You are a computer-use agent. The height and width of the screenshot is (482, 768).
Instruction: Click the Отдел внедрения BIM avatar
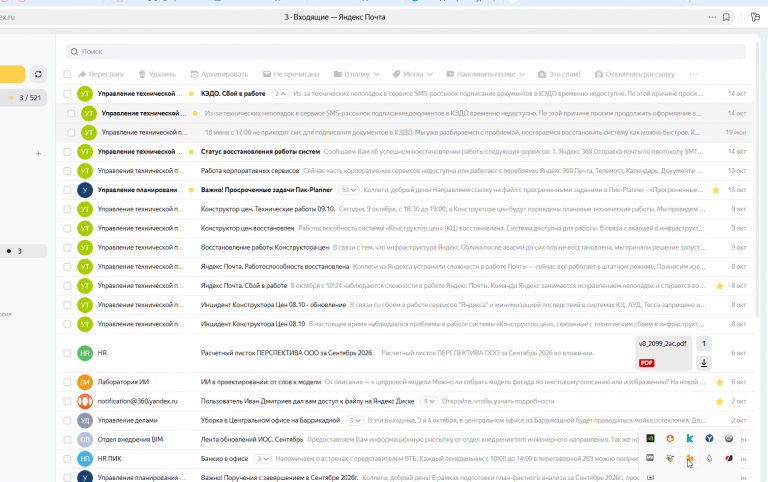pyautogui.click(x=85, y=439)
